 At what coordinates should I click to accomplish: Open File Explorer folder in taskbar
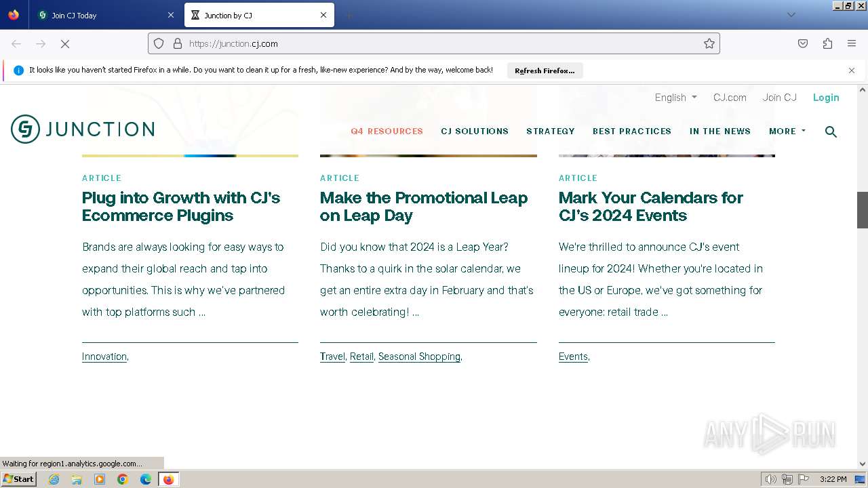(x=77, y=479)
